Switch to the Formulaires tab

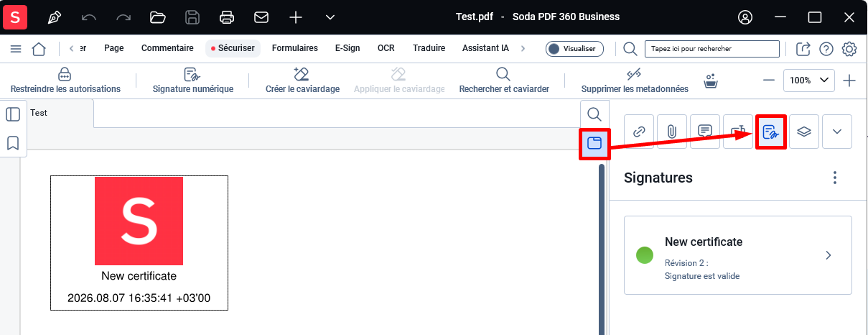point(295,48)
